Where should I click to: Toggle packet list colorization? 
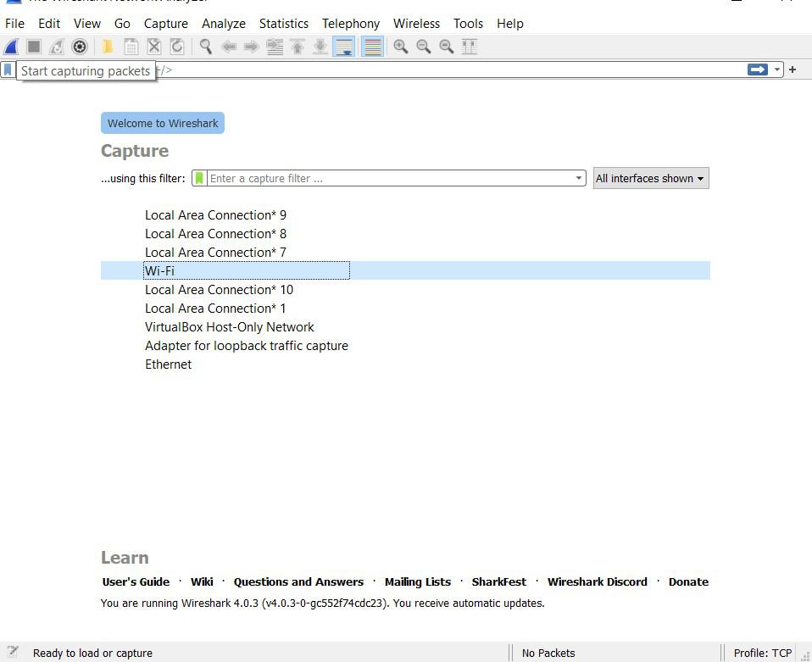[x=372, y=47]
